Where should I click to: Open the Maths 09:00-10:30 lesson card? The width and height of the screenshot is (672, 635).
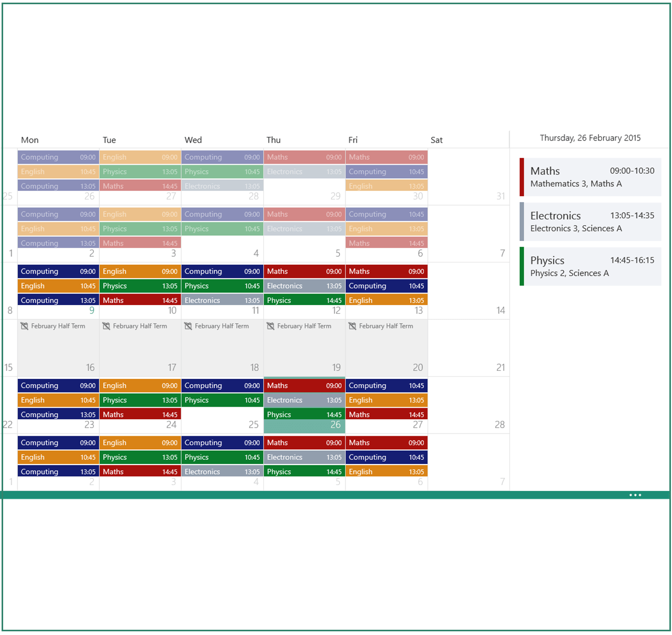[x=590, y=177]
